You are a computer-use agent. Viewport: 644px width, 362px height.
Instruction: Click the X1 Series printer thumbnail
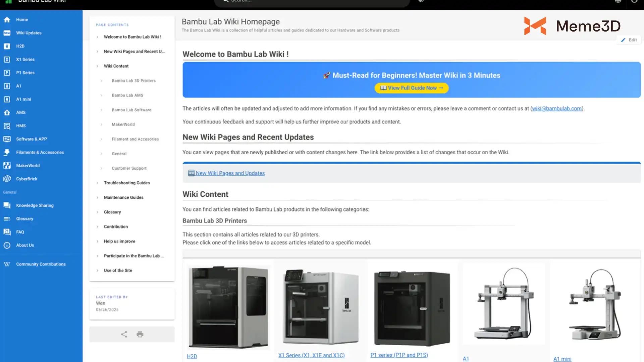click(x=320, y=307)
